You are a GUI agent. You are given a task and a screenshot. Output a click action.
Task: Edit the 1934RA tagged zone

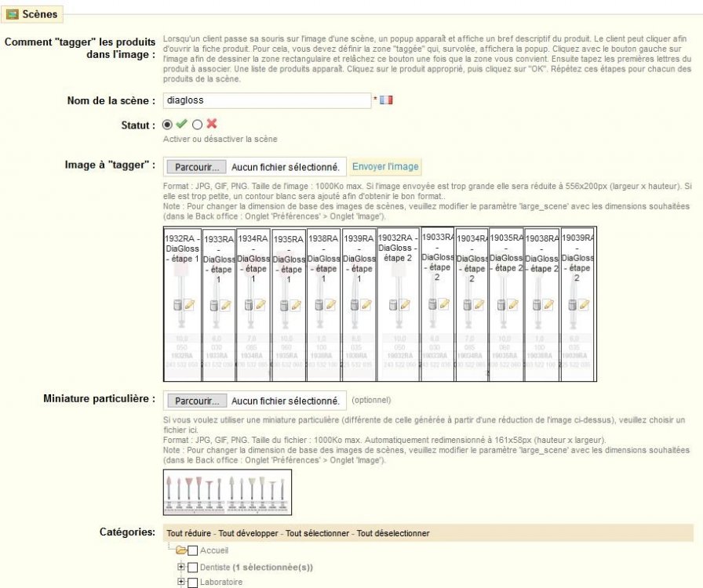pyautogui.click(x=260, y=305)
